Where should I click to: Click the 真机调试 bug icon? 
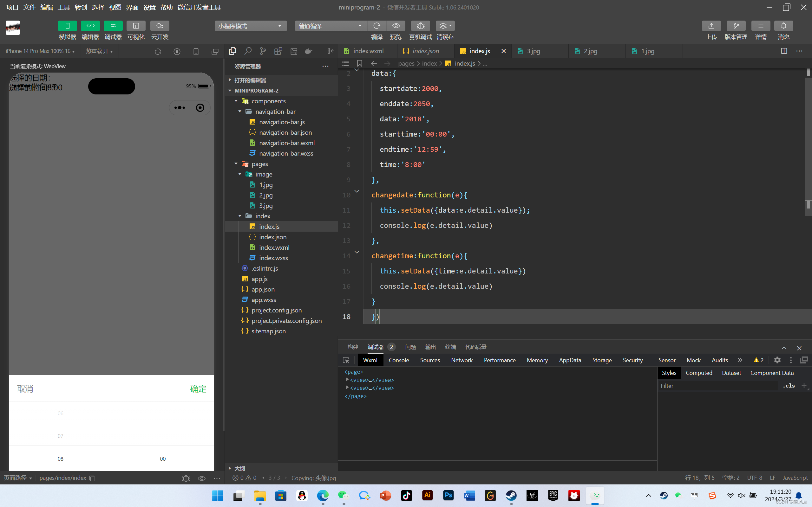pyautogui.click(x=420, y=26)
